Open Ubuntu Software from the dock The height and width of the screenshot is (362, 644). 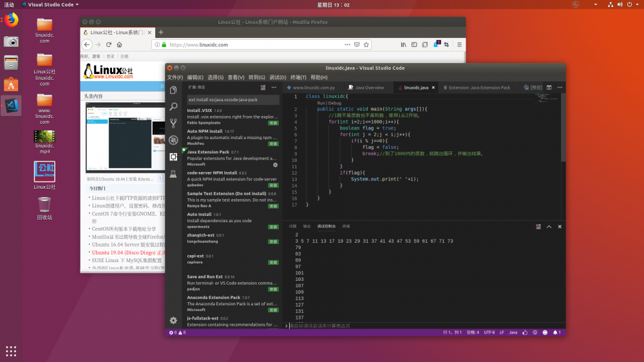[x=11, y=84]
